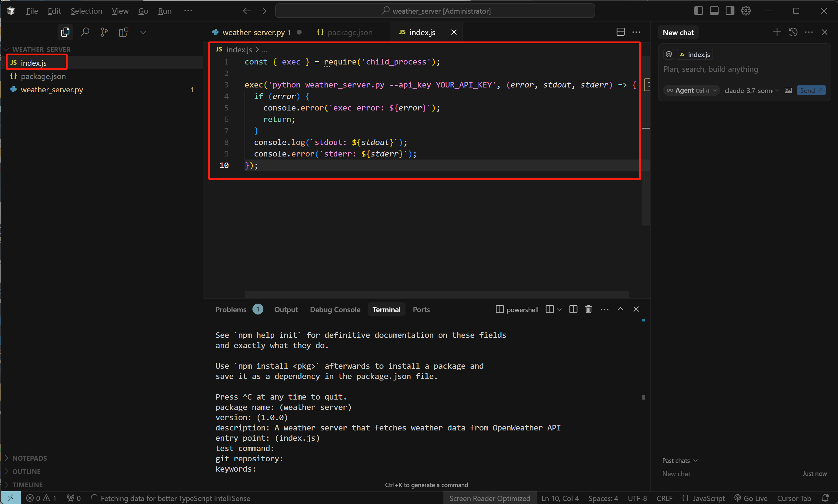Viewport: 838px width, 504px height.
Task: Start a new chat with plus icon
Action: point(776,32)
